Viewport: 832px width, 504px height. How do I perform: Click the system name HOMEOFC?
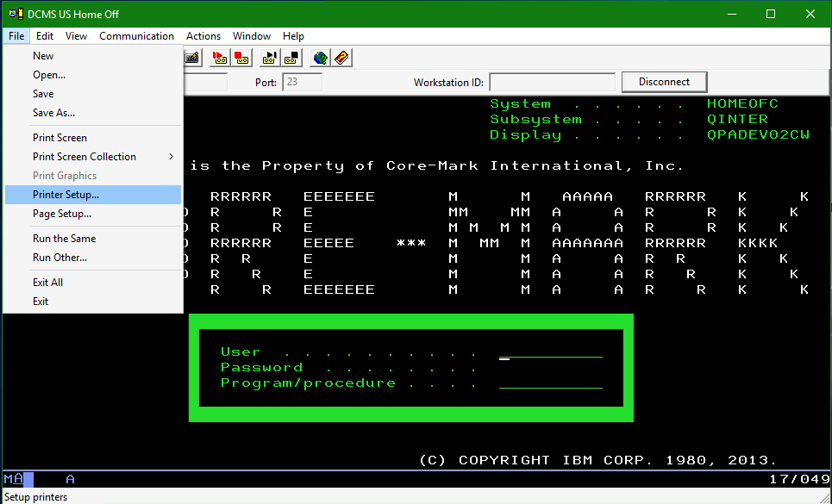742,104
